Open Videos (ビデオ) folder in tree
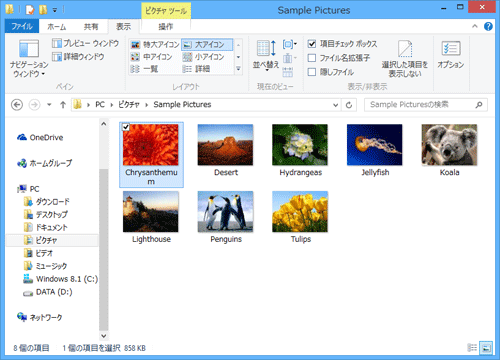Image resolution: width=500 pixels, height=360 pixels. click(x=38, y=253)
